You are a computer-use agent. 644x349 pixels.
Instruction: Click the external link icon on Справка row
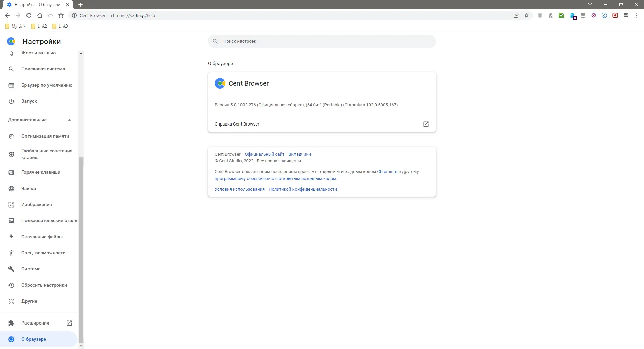pyautogui.click(x=426, y=124)
